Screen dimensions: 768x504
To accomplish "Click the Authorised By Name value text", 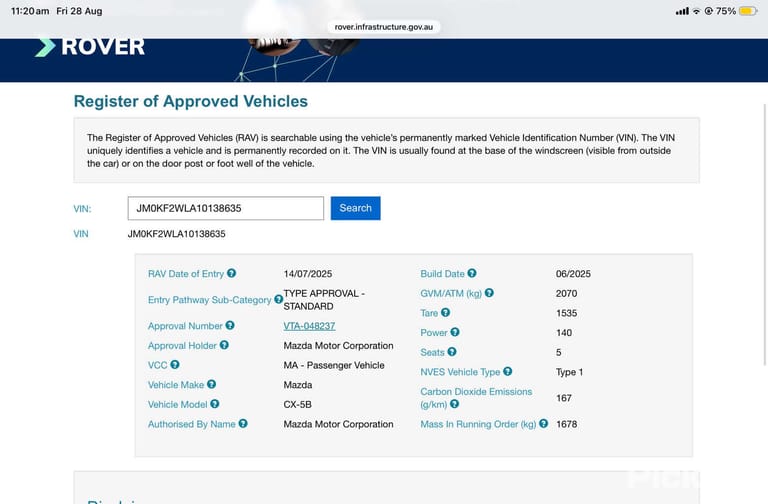I will point(338,424).
